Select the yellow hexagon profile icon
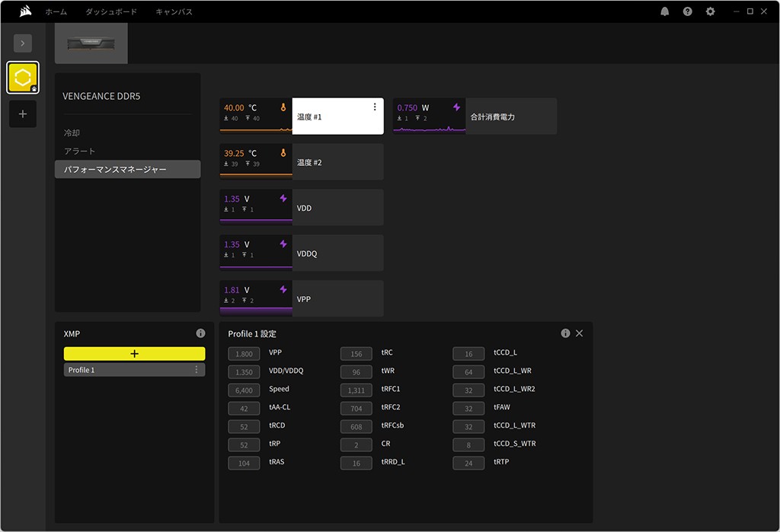This screenshot has width=780, height=532. pyautogui.click(x=23, y=78)
